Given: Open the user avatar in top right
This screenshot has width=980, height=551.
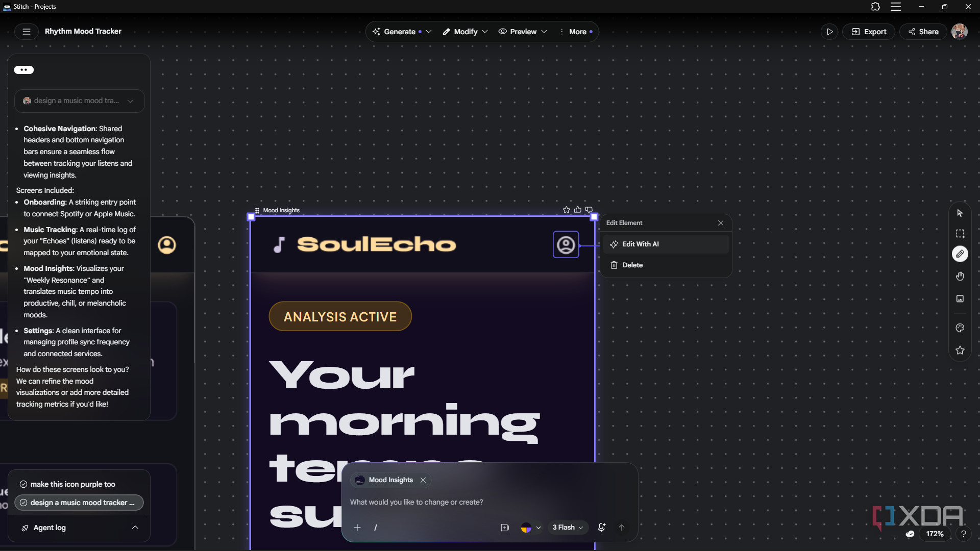Looking at the screenshot, I should pos(960,32).
